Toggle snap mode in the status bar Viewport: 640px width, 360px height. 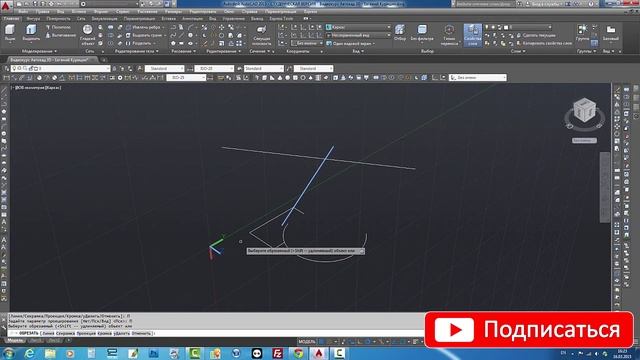(329, 342)
